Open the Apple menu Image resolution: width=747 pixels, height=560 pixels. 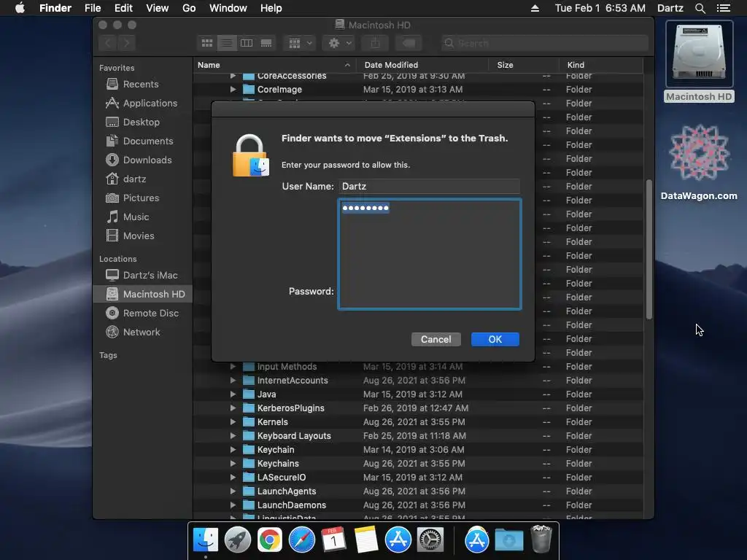[x=20, y=8]
